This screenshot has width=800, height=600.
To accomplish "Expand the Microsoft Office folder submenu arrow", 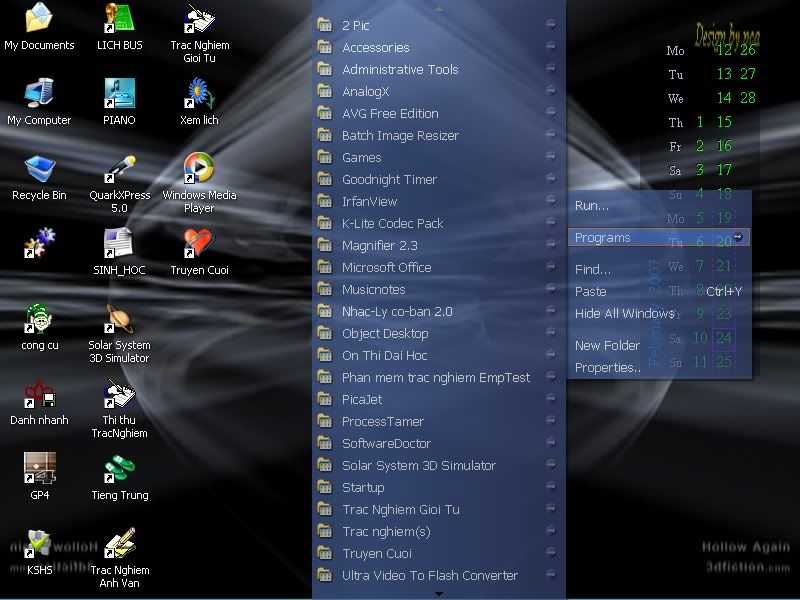I will tap(551, 268).
